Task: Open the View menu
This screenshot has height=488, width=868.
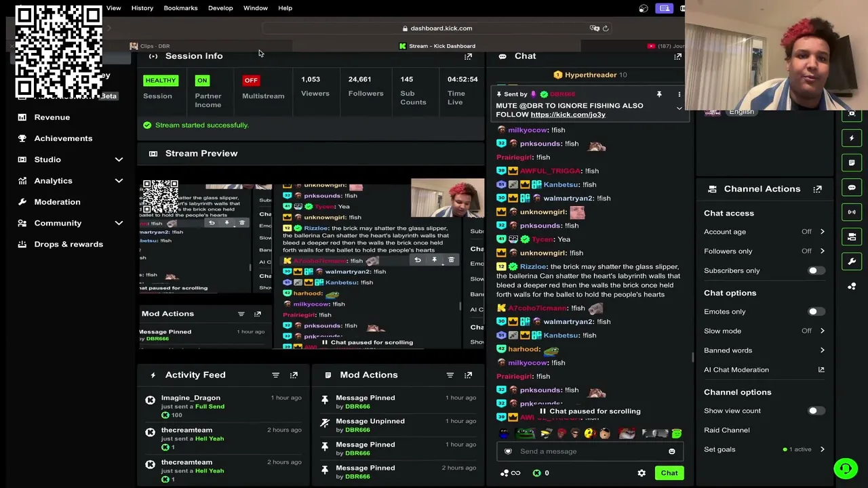Action: pos(113,8)
